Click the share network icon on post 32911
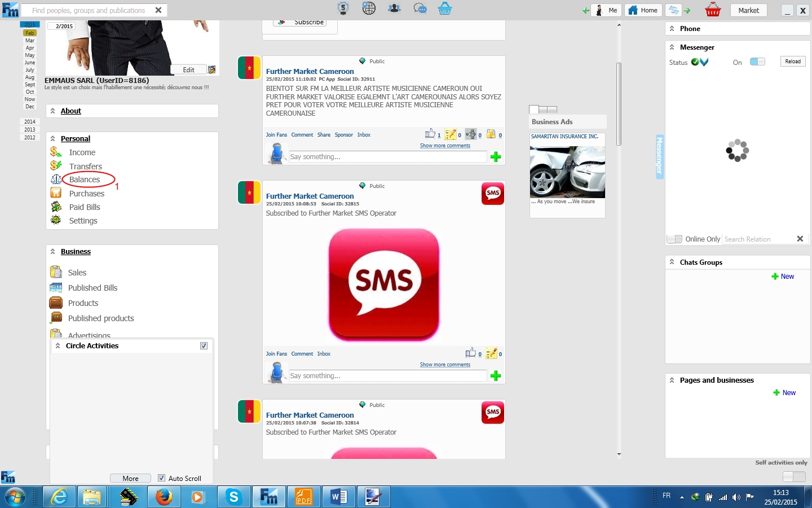Screen dimensions: 812x508 [471, 134]
